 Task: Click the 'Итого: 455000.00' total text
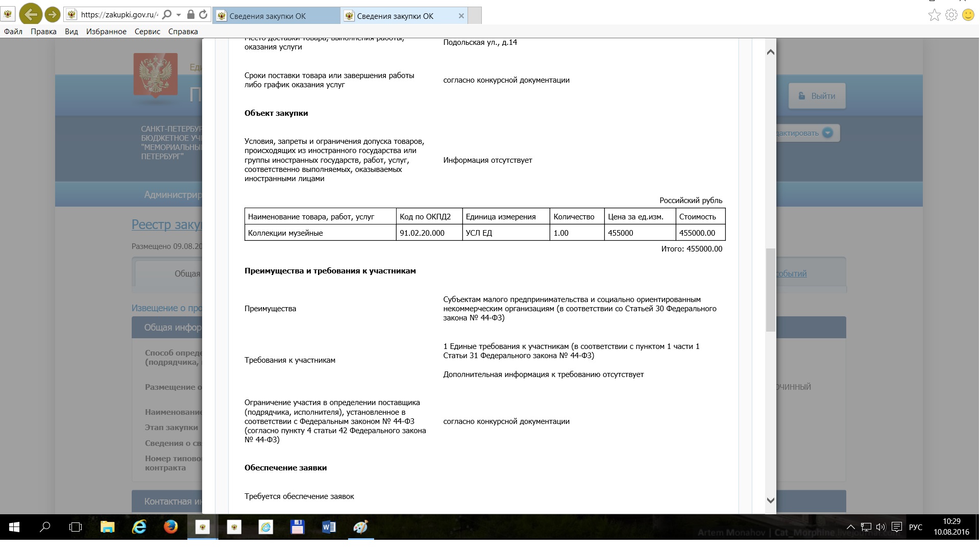(x=692, y=249)
